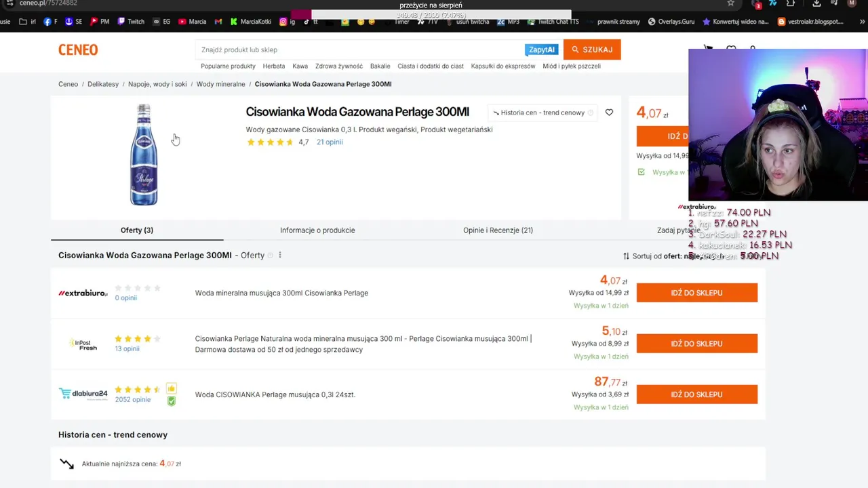This screenshot has width=868, height=488.
Task: Add product to favorites with heart icon
Action: pyautogui.click(x=609, y=113)
